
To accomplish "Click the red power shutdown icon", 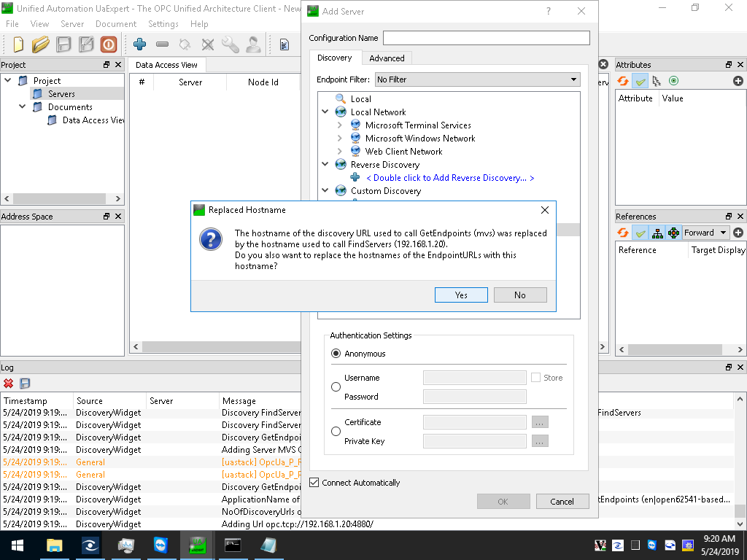I will 109,44.
